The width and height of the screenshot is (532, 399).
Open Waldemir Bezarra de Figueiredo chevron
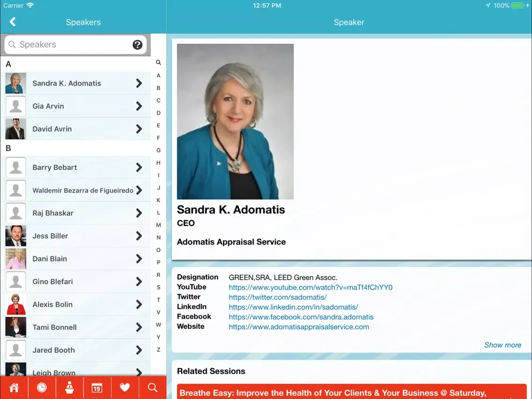(x=139, y=190)
